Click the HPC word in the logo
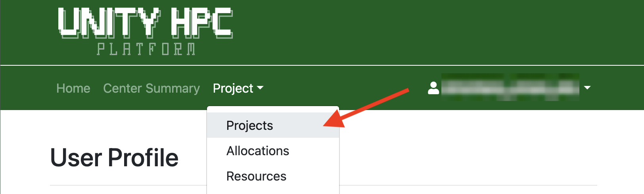644x194 pixels. point(201,23)
